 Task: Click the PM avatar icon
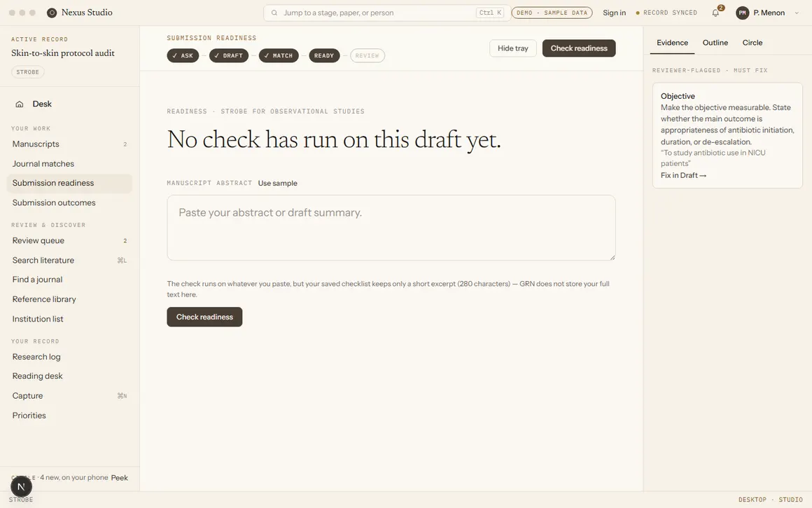[743, 13]
